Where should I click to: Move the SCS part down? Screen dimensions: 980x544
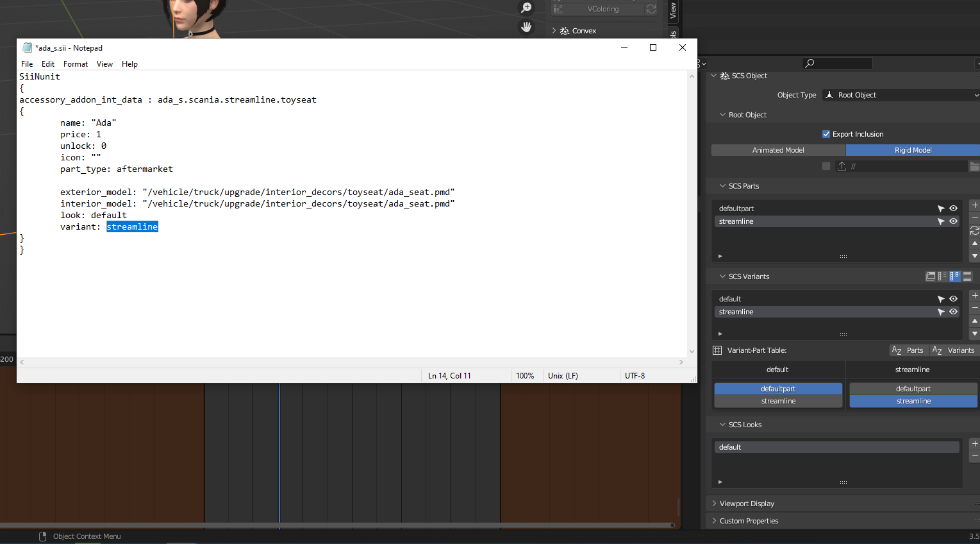click(974, 256)
